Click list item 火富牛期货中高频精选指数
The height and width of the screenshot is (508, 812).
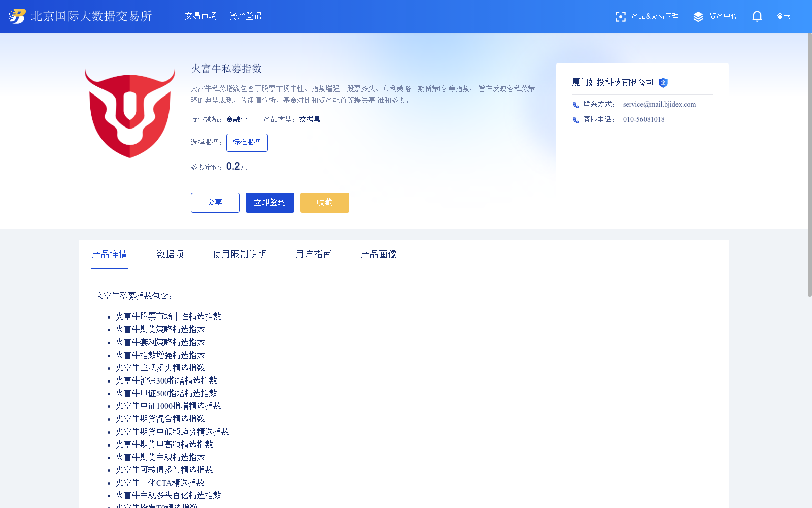coord(164,444)
